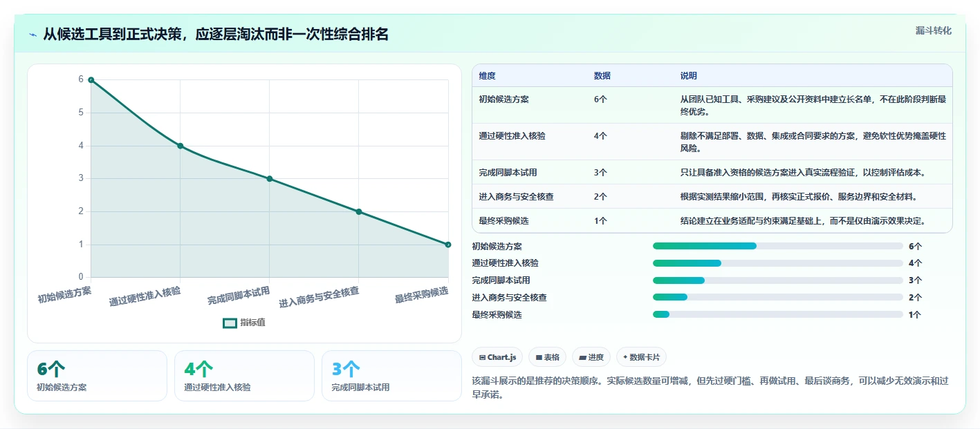The width and height of the screenshot is (980, 429).
Task: Click the 6个 初始候选方案 data card
Action: (x=97, y=376)
